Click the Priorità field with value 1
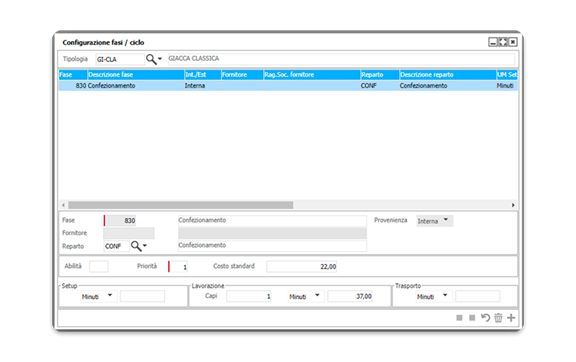The height and width of the screenshot is (362, 576). click(178, 266)
